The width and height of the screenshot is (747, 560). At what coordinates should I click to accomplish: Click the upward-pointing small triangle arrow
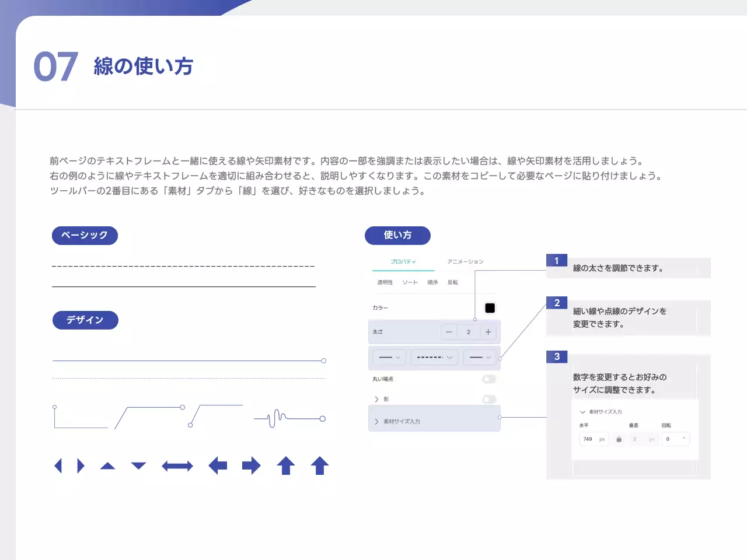click(x=107, y=466)
